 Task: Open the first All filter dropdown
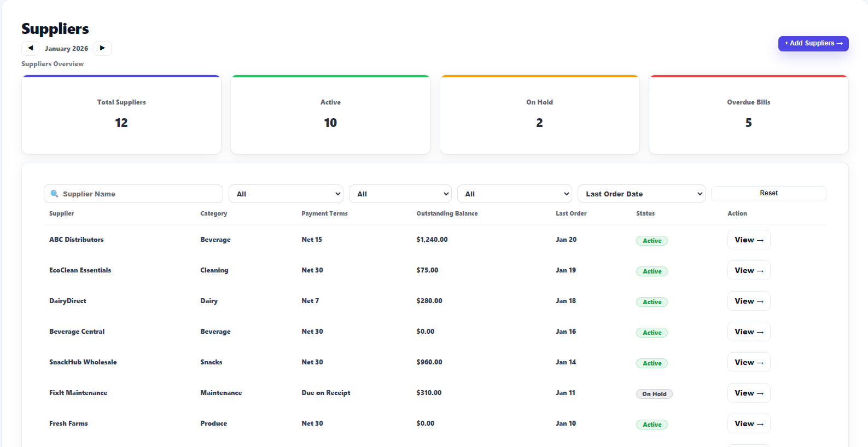[x=286, y=194]
